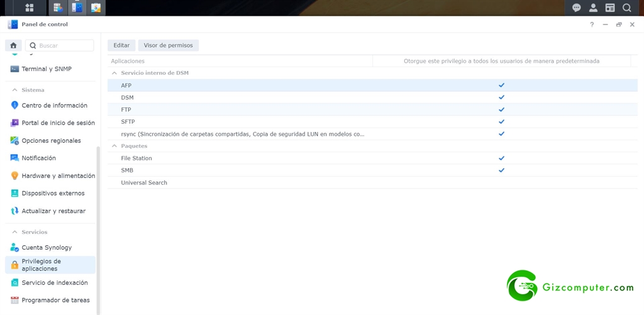Click the Actualizar y restaurar icon
The image size is (644, 315).
(15, 211)
